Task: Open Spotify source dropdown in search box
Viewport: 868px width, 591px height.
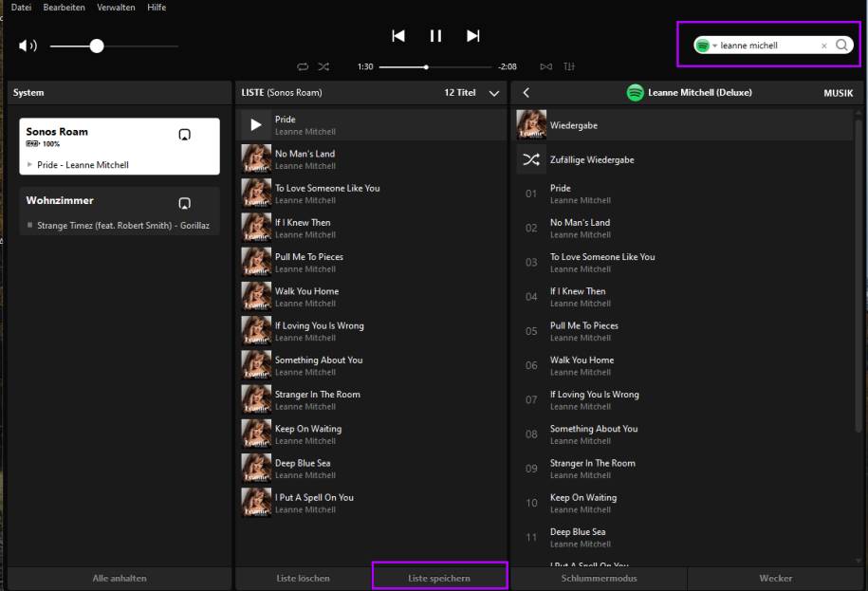Action: (706, 46)
